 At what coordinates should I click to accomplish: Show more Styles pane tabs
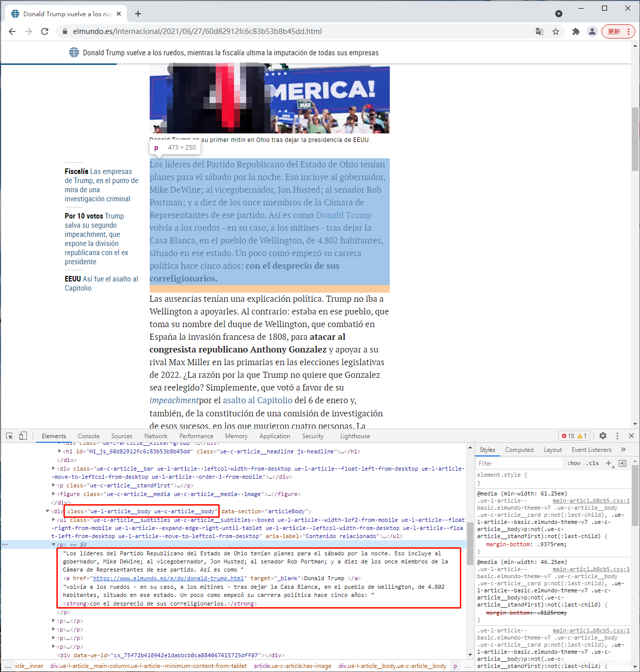click(x=623, y=450)
